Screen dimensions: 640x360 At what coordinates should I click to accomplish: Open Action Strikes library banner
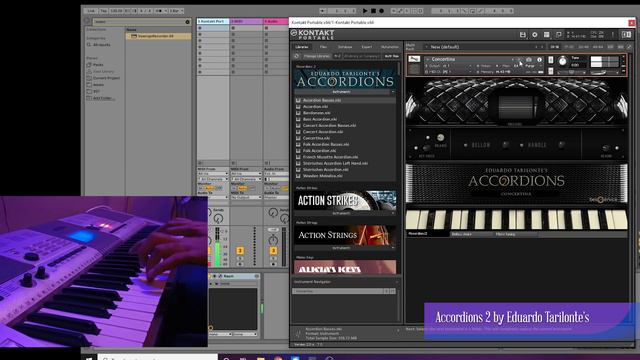345,200
